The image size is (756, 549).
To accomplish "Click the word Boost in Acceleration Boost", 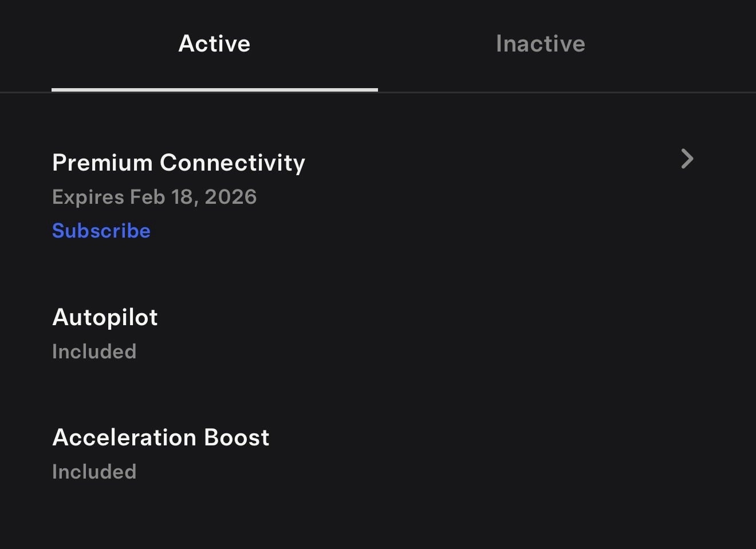I will point(237,437).
